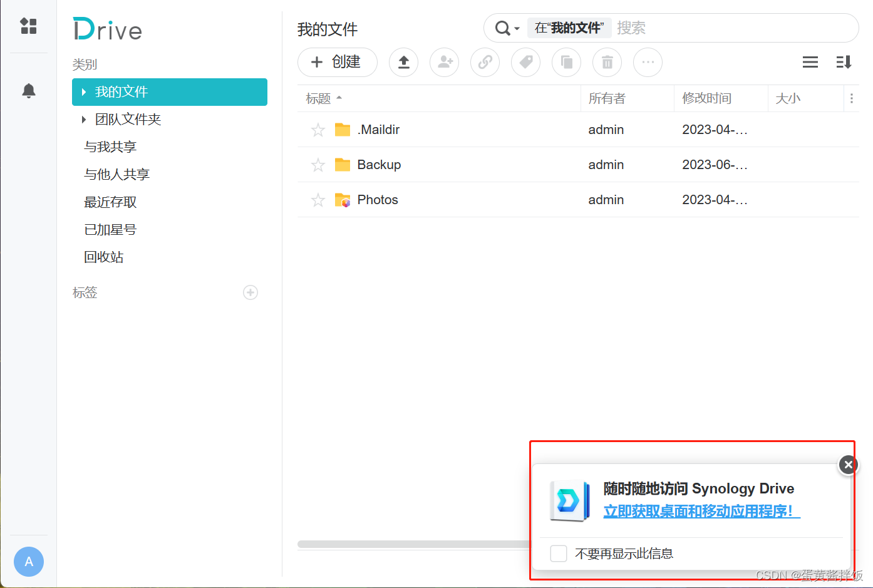873x588 pixels.
Task: Close the Synology Drive popup
Action: pyautogui.click(x=848, y=465)
